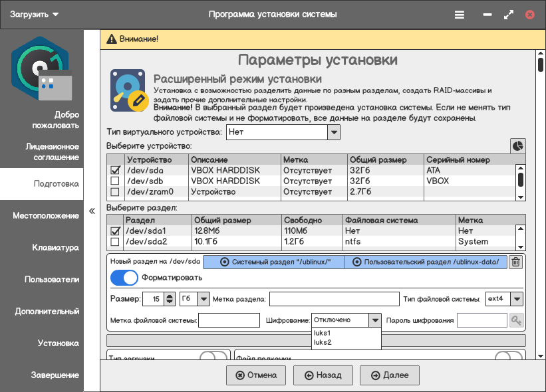Click the Далее button
The image size is (546, 392).
[x=390, y=375]
